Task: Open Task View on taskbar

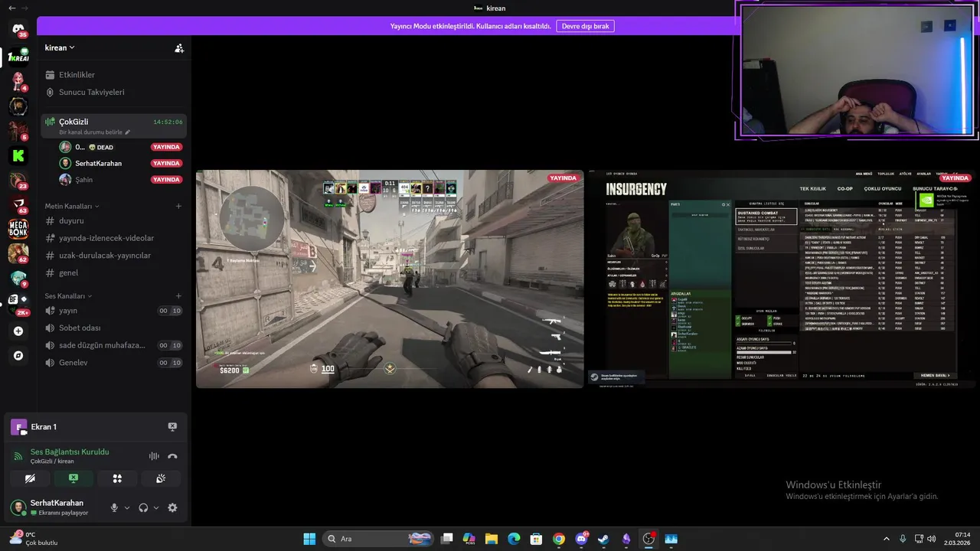Action: 447,539
